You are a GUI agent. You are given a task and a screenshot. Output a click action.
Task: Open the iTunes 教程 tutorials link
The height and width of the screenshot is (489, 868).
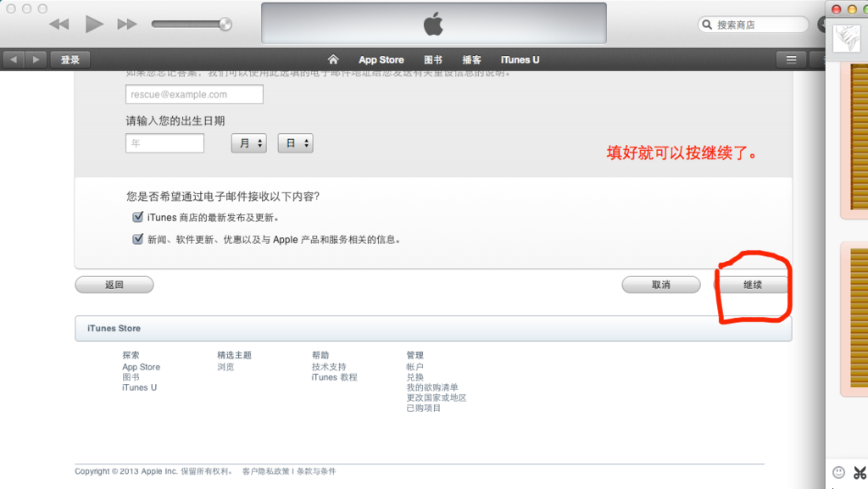pos(334,377)
